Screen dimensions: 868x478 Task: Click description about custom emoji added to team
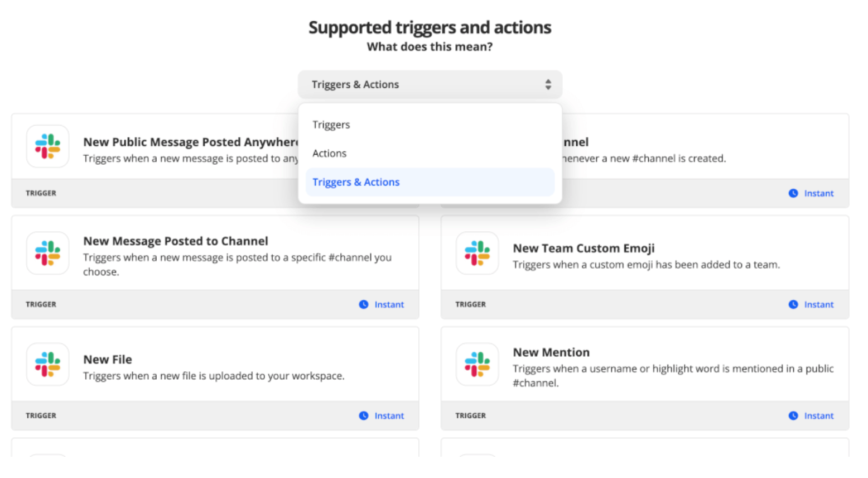tap(647, 265)
